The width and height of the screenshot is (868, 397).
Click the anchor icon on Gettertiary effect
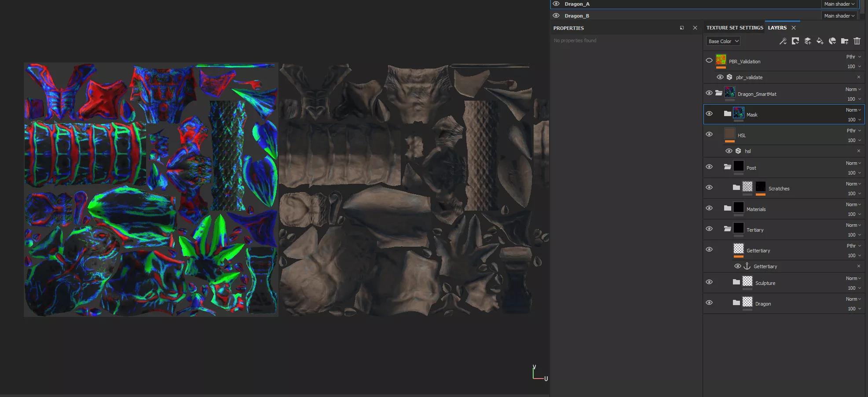(747, 266)
